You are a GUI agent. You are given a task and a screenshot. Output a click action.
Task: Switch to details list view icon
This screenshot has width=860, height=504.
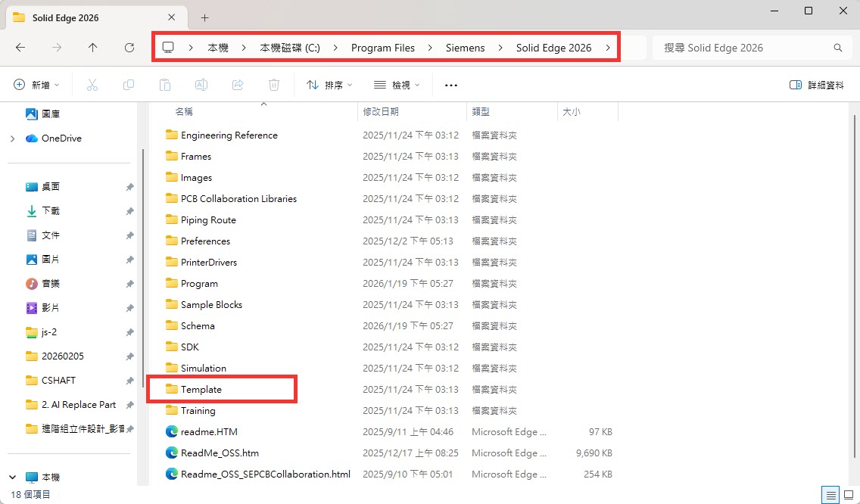tap(831, 495)
